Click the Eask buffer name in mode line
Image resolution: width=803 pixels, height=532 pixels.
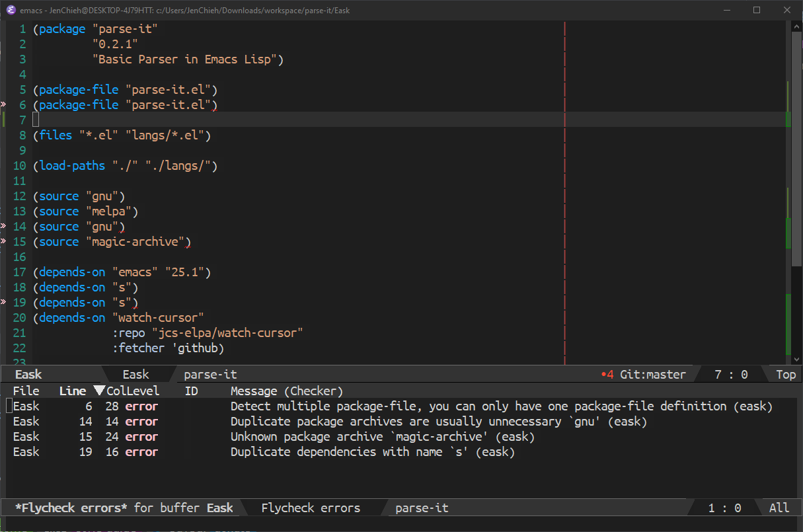coord(28,375)
